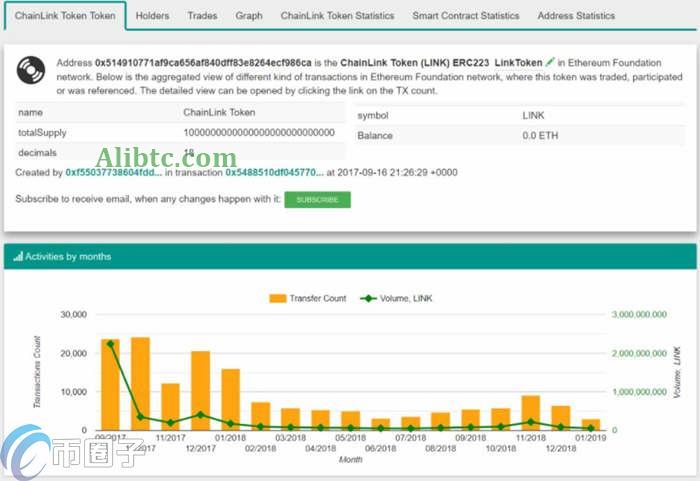Select the ChainLink Token Token tab
The height and width of the screenshot is (481, 700).
point(65,16)
